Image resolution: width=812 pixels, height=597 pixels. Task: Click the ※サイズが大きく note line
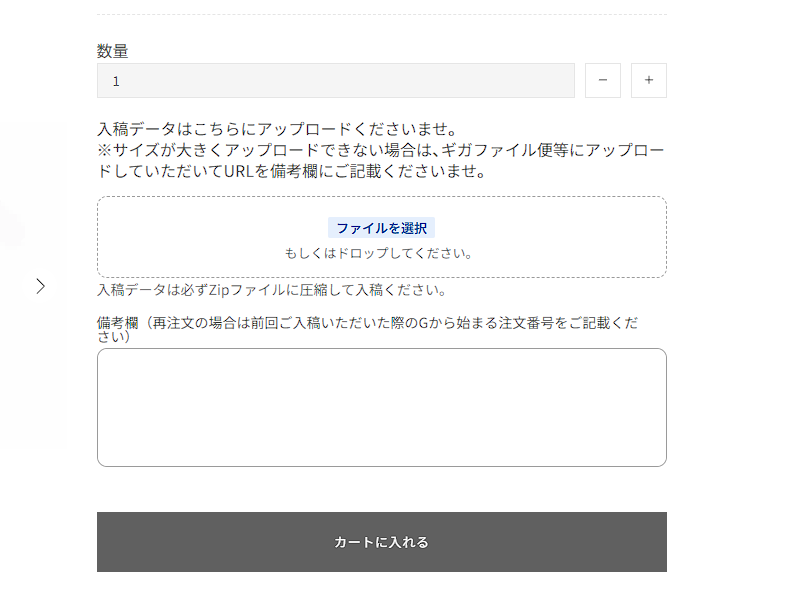point(380,150)
